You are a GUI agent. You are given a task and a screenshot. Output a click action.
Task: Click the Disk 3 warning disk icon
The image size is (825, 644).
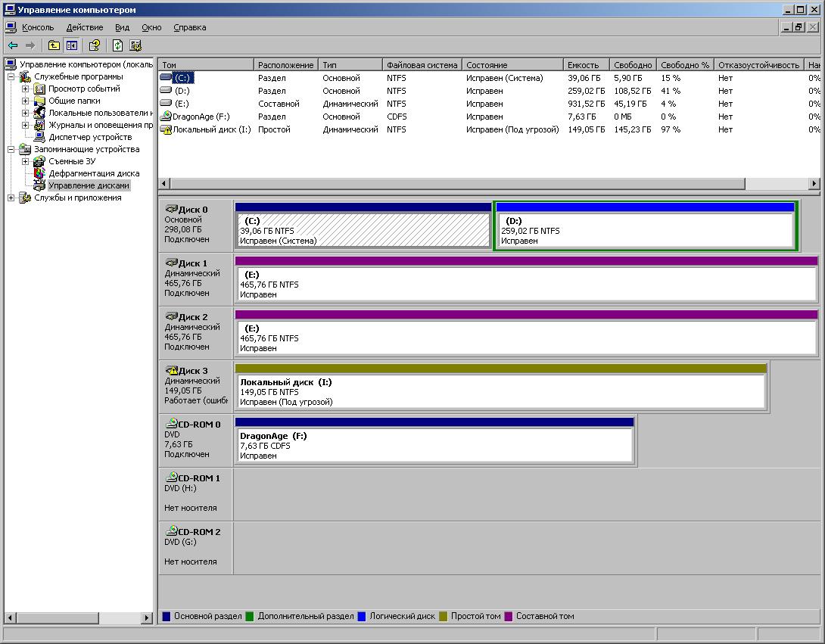tap(172, 370)
